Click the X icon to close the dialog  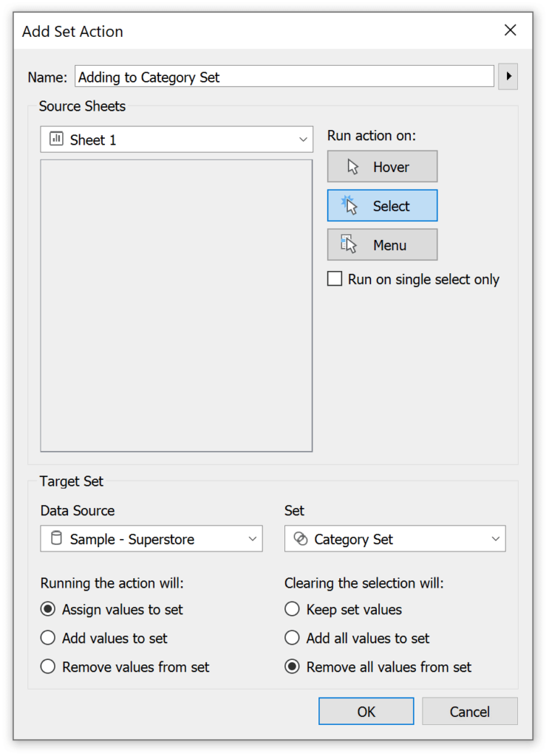coord(510,30)
